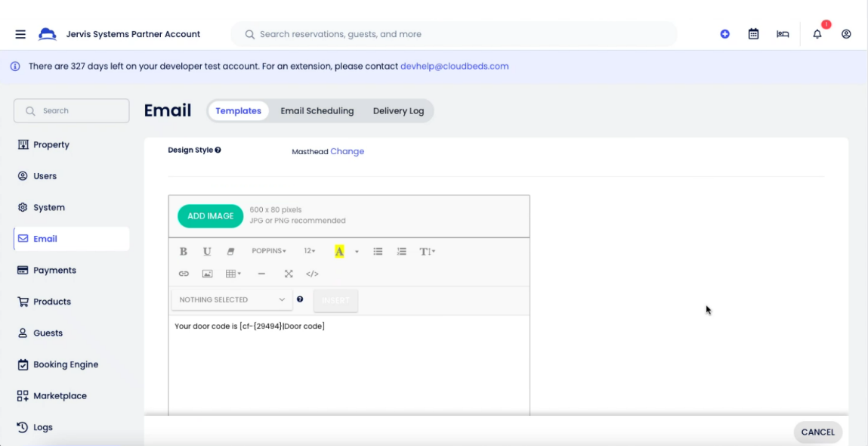Click the Design Style help icon
The height and width of the screenshot is (446, 868).
[x=218, y=150]
